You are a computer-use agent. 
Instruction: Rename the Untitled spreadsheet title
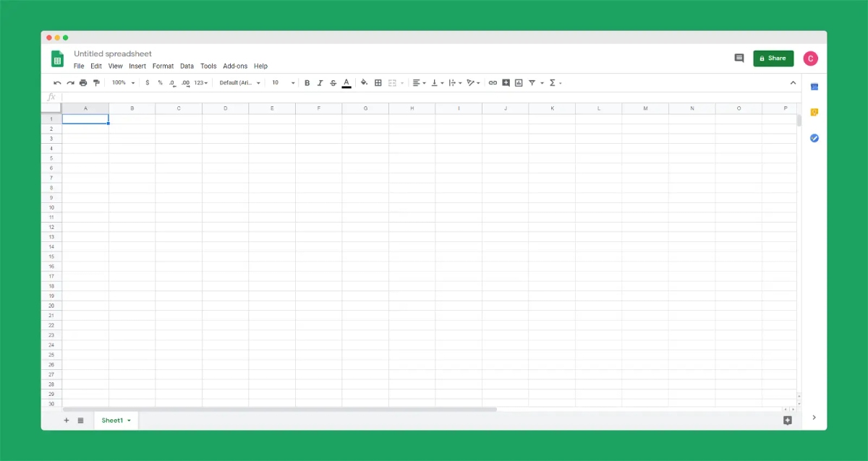click(x=113, y=53)
